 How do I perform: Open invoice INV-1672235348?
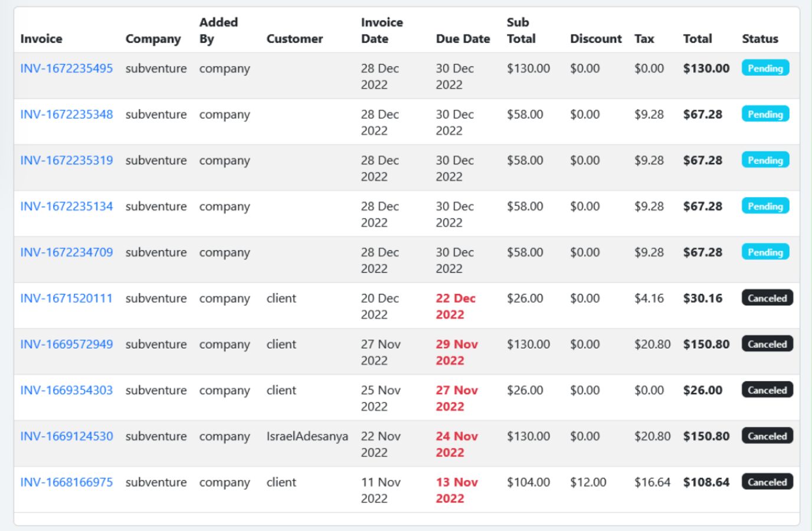[66, 114]
